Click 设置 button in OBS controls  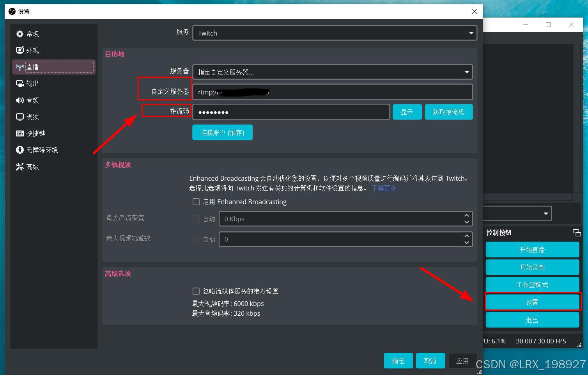[532, 302]
